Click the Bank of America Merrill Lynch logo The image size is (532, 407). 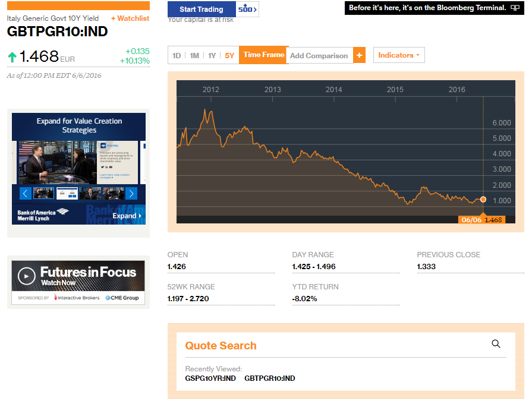[x=43, y=214]
